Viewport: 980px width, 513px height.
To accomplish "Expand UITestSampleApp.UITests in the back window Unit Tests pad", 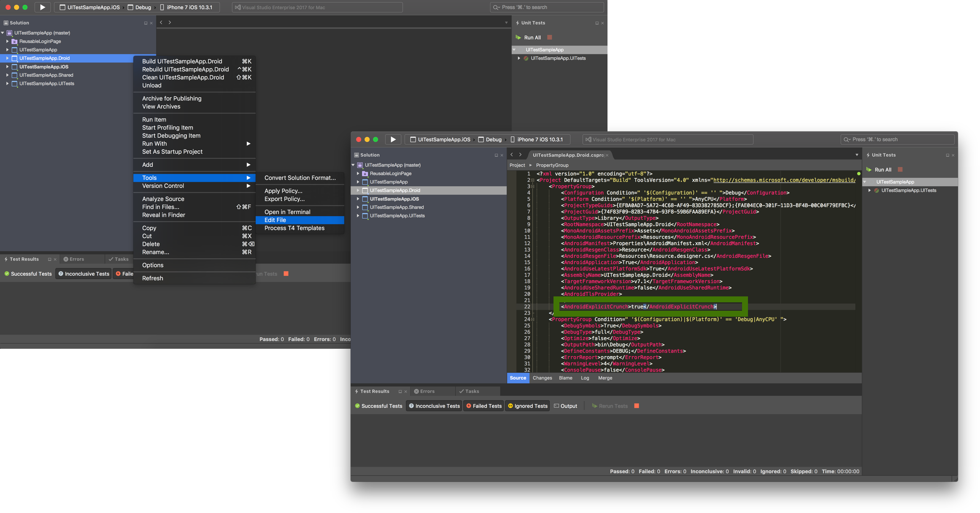I will [519, 58].
